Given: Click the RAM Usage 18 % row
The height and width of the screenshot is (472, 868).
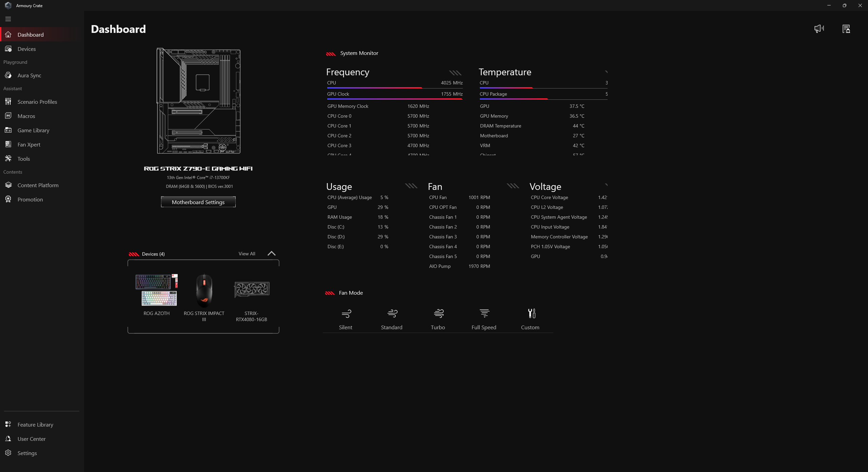Looking at the screenshot, I should point(358,217).
